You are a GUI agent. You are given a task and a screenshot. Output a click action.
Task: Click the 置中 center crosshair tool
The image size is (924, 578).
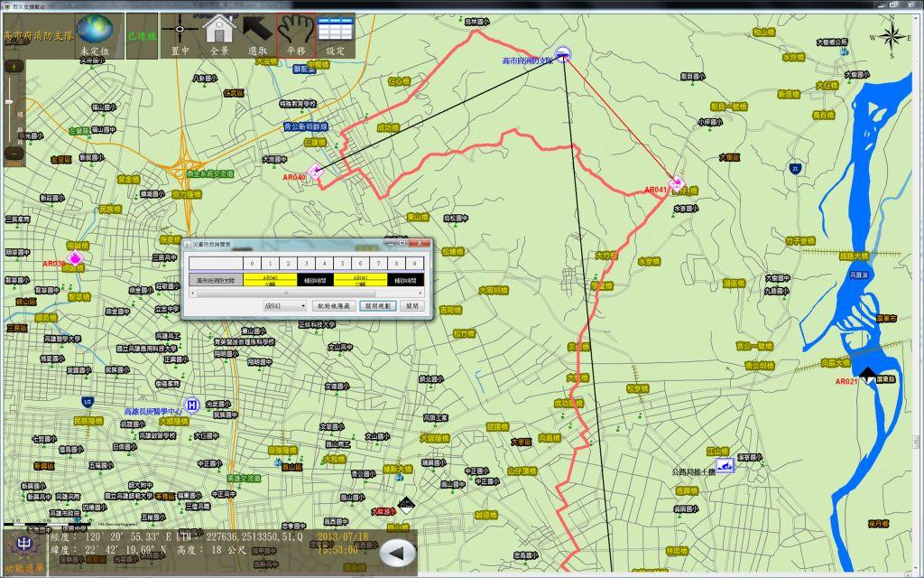[180, 35]
